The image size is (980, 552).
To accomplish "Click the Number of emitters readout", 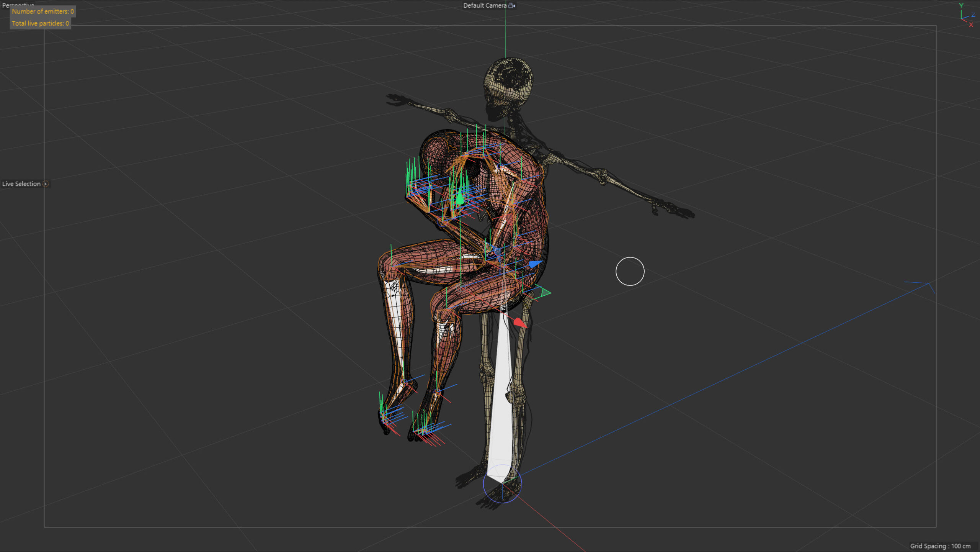I will [x=43, y=11].
